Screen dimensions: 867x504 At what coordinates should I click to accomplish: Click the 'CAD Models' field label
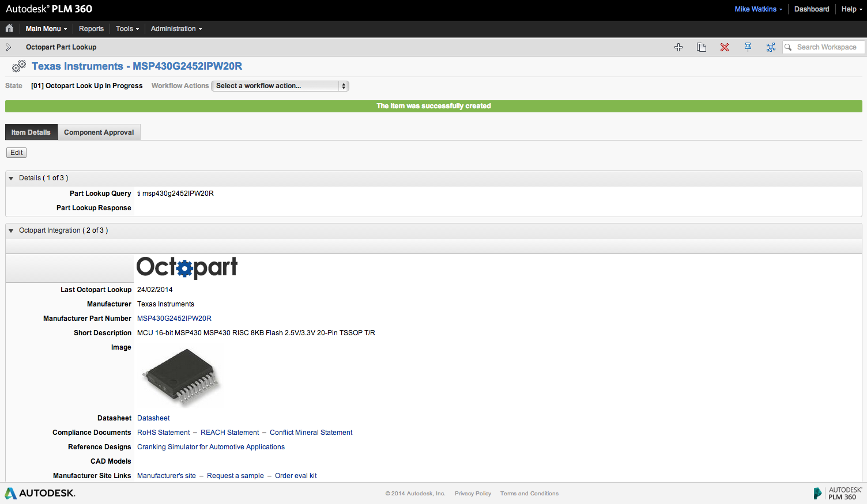pos(111,461)
